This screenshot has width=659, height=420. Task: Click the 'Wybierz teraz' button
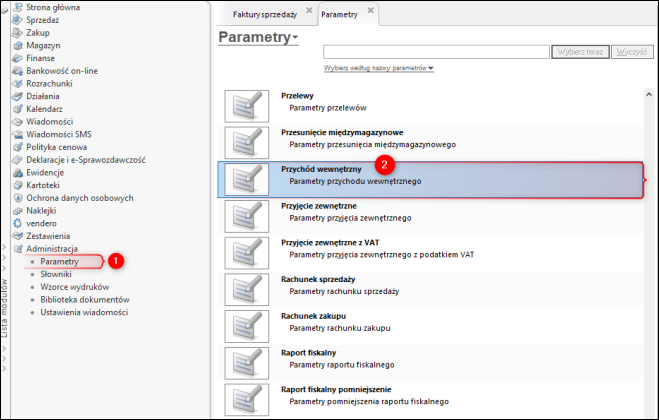coord(581,50)
